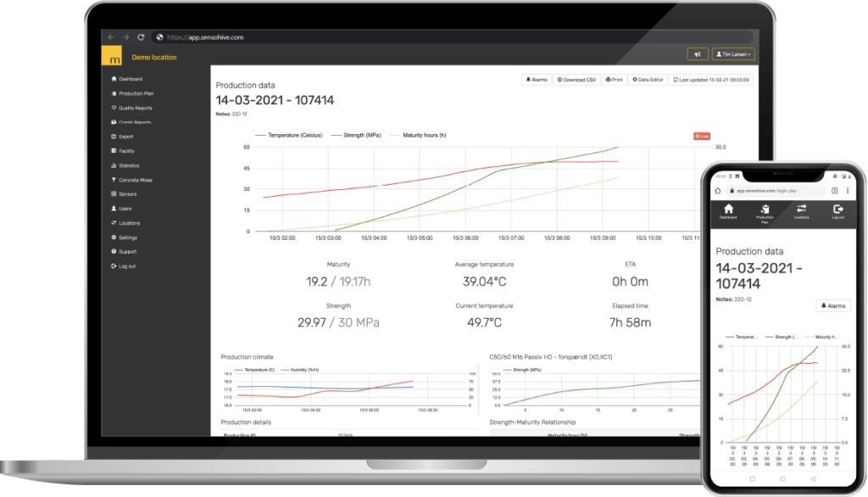Click the Locations swap-arrows icon in sidebar
The height and width of the screenshot is (497, 868).
pos(114,223)
